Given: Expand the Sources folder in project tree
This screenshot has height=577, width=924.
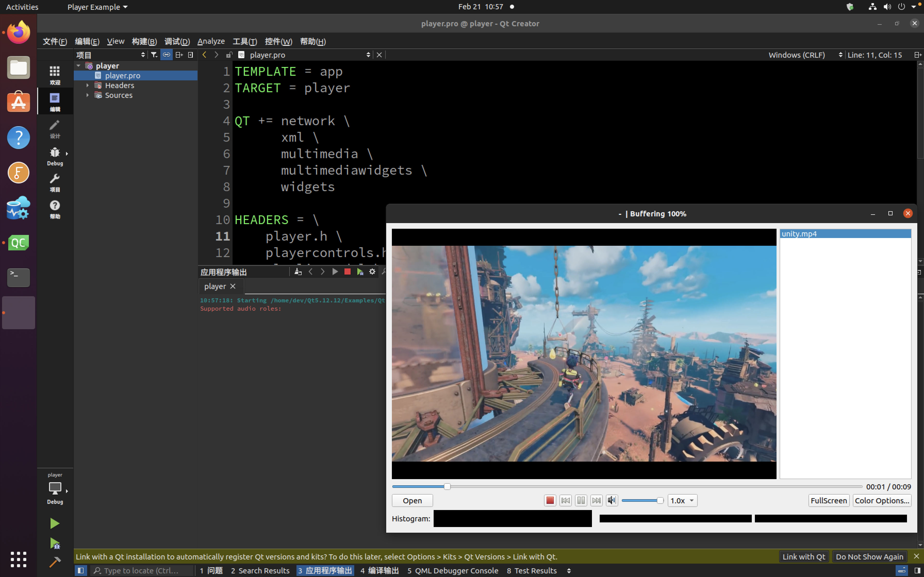Looking at the screenshot, I should (x=87, y=95).
